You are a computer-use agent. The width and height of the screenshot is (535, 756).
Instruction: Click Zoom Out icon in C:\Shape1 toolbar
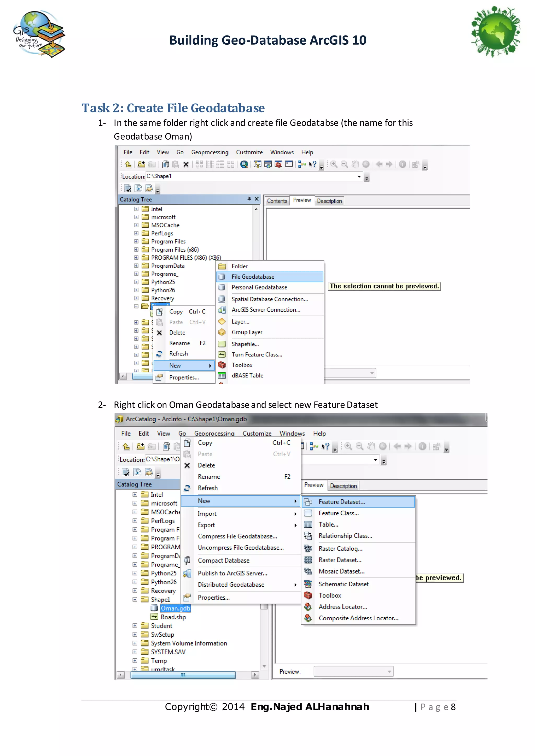344,164
